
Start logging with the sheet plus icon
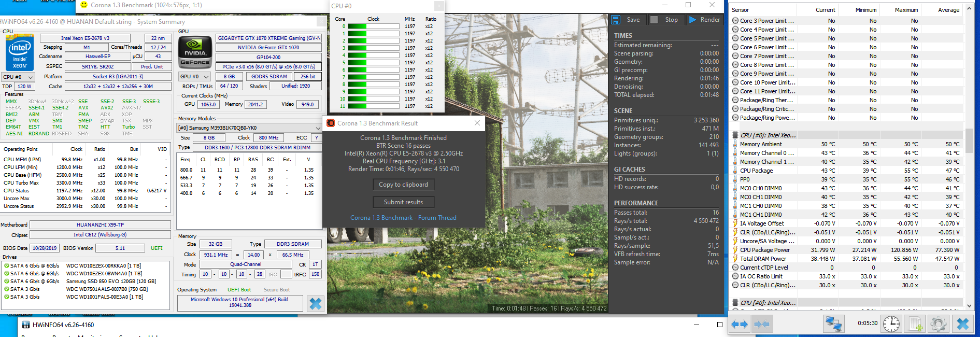(x=915, y=324)
